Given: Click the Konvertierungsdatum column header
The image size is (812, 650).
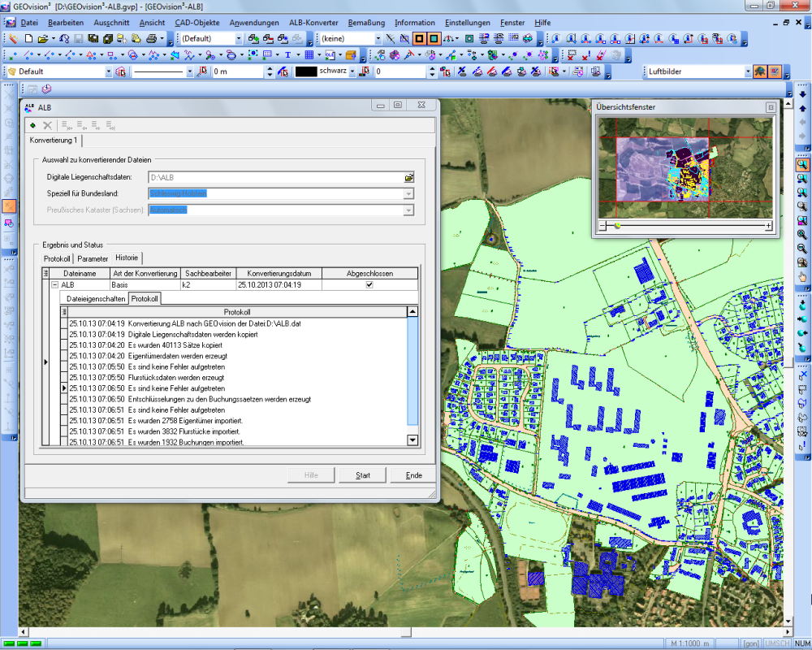Looking at the screenshot, I should (279, 273).
